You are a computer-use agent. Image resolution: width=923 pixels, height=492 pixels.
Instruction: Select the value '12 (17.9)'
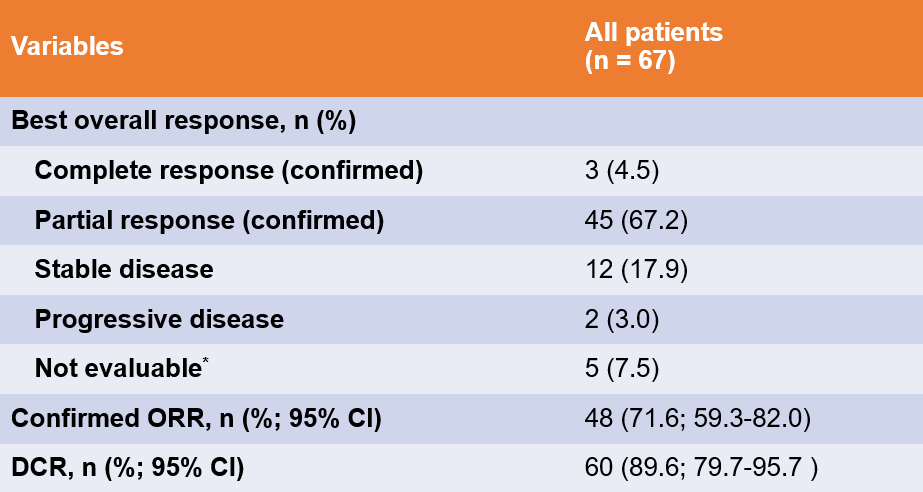(632, 269)
